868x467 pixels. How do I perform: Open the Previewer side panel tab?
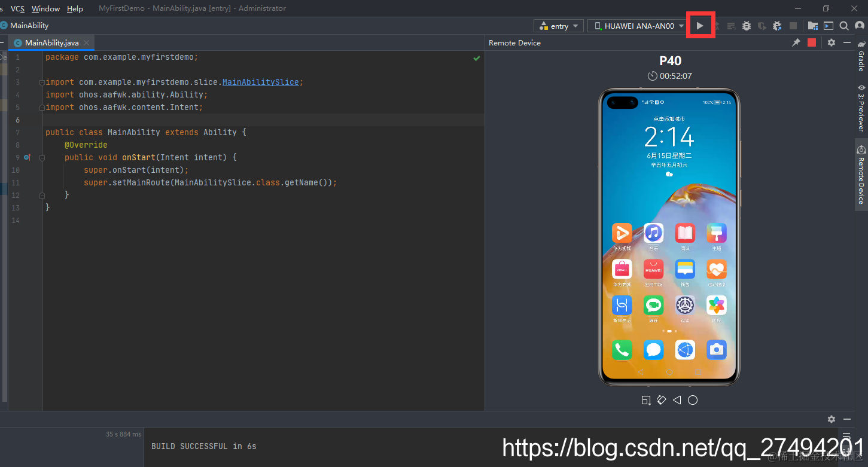pyautogui.click(x=861, y=108)
